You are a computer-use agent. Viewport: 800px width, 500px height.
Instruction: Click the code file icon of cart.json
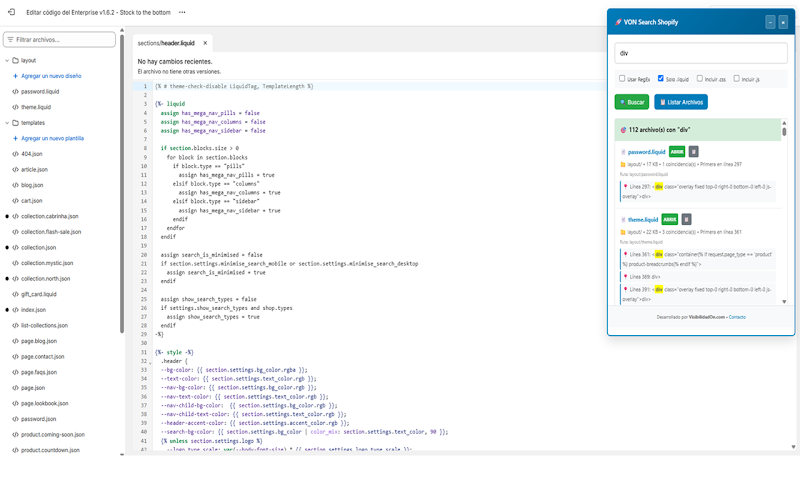coord(15,201)
